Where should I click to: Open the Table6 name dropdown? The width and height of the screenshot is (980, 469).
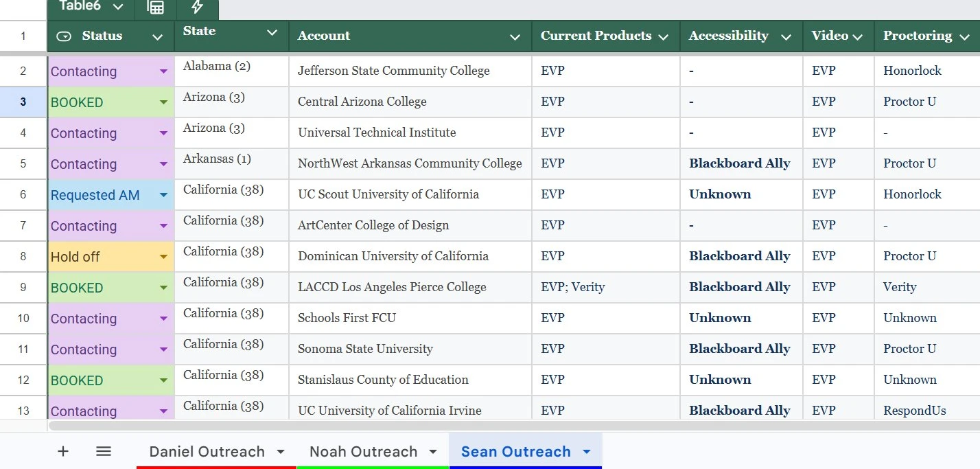pos(118,7)
